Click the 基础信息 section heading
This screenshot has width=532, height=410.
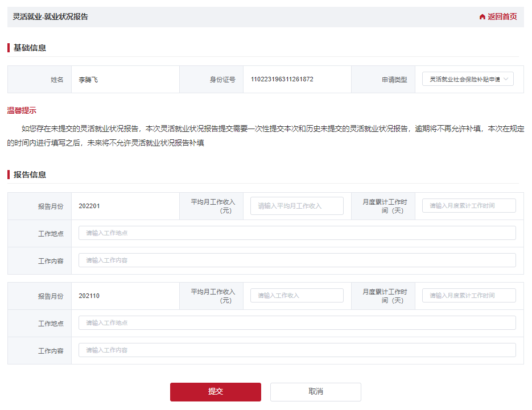pos(30,48)
